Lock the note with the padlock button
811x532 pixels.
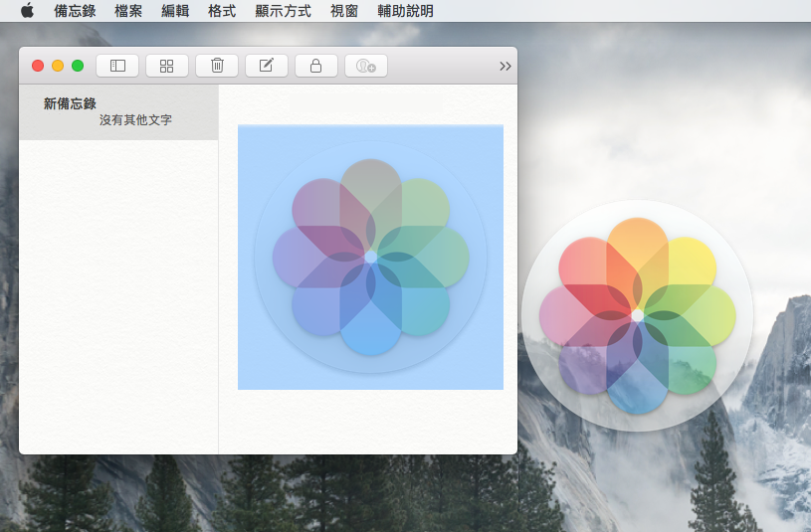pos(316,66)
